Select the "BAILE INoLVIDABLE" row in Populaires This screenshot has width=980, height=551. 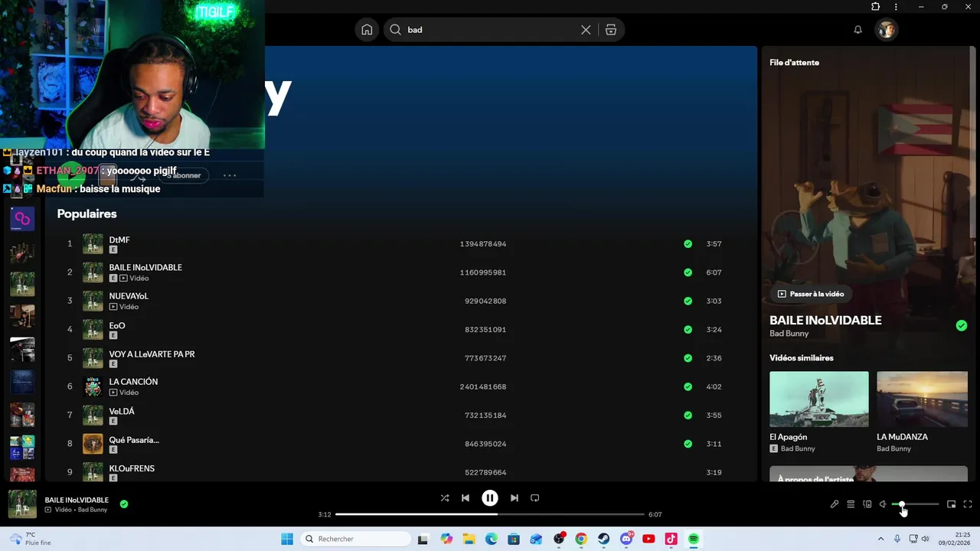(394, 272)
